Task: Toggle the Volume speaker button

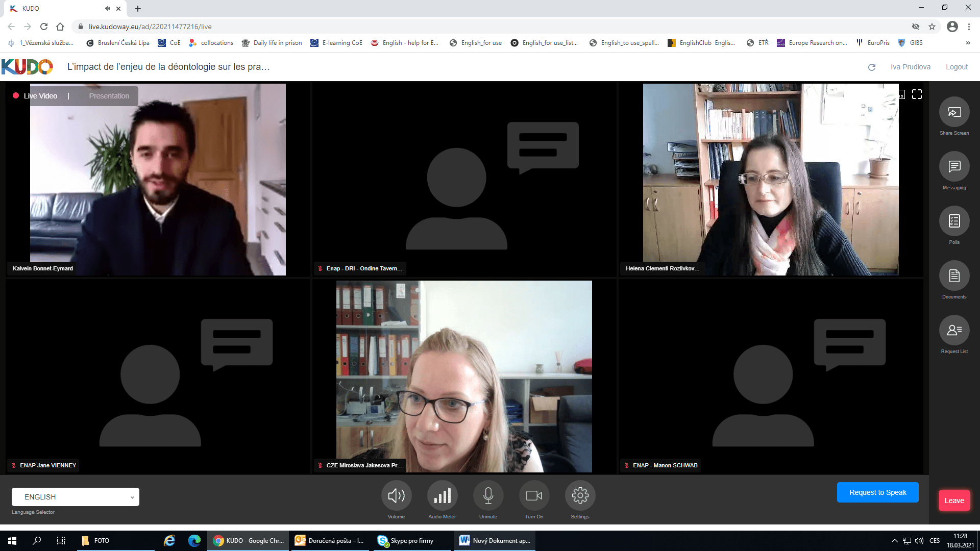Action: [x=396, y=495]
